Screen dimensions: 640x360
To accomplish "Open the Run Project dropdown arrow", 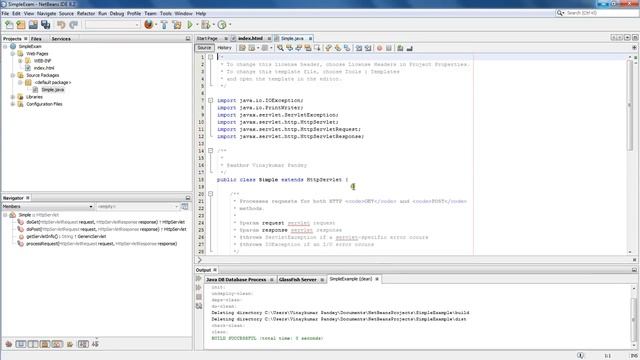I will click(197, 25).
